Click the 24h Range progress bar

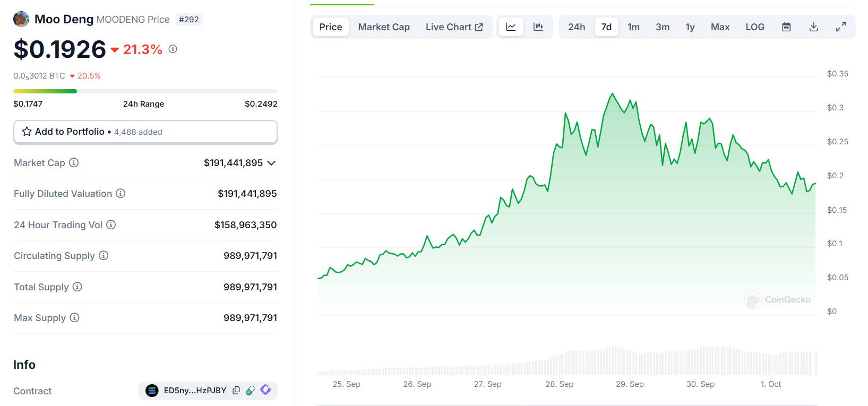(x=145, y=91)
